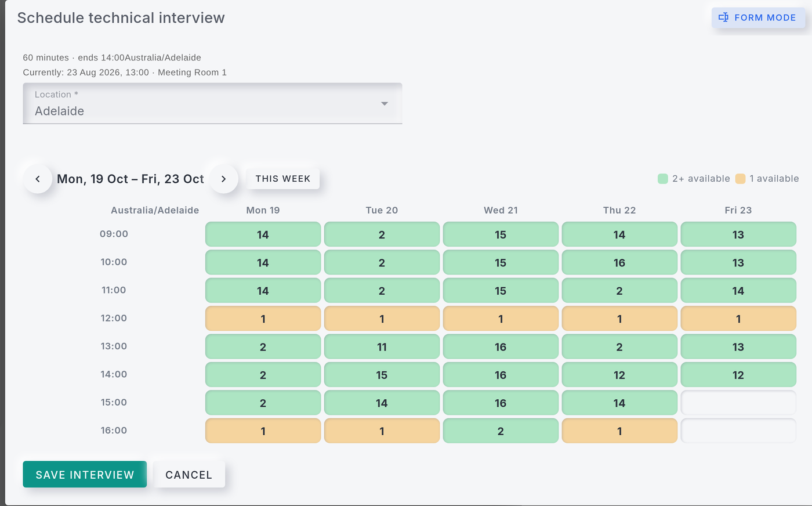
Task: Jump to This Week
Action: click(283, 179)
